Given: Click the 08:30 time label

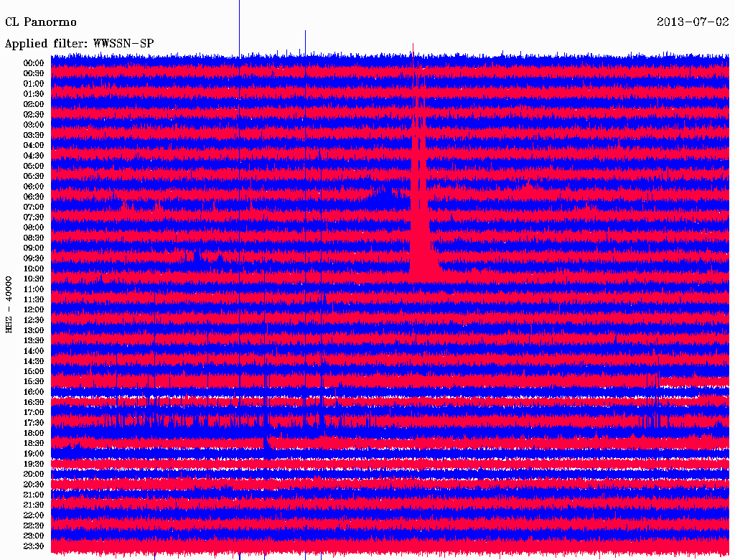Looking at the screenshot, I should [x=33, y=238].
